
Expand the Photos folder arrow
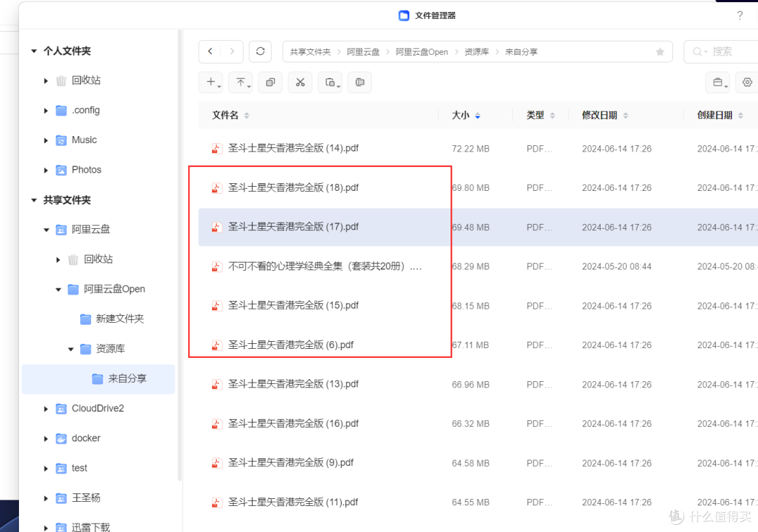coord(46,170)
